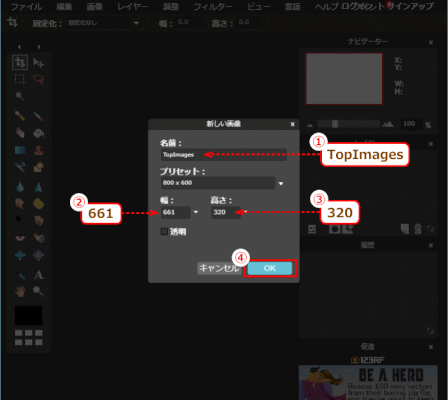Select the Move tool
The height and width of the screenshot is (400, 448).
click(x=38, y=62)
